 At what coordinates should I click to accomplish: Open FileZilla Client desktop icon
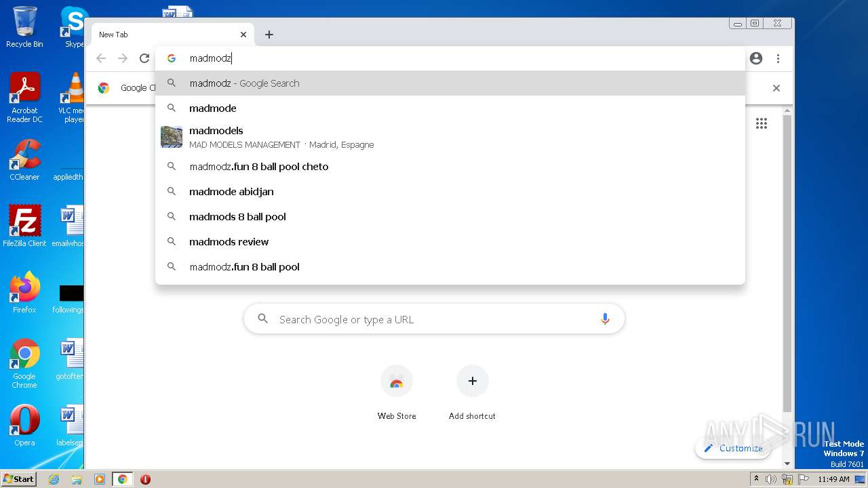click(24, 226)
